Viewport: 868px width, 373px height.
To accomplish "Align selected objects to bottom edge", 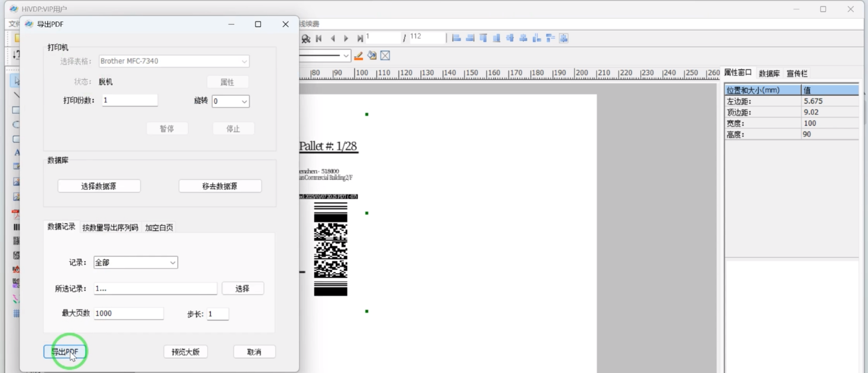I will pos(496,38).
